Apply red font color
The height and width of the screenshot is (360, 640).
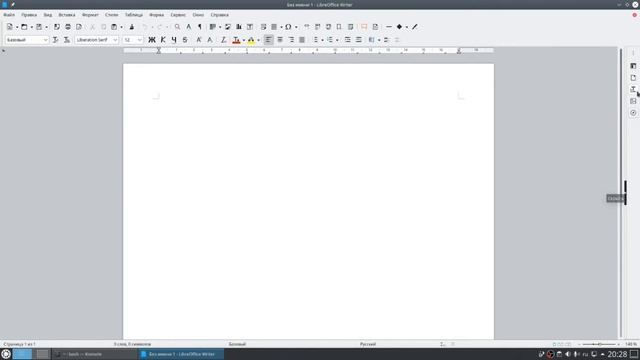[x=236, y=40]
